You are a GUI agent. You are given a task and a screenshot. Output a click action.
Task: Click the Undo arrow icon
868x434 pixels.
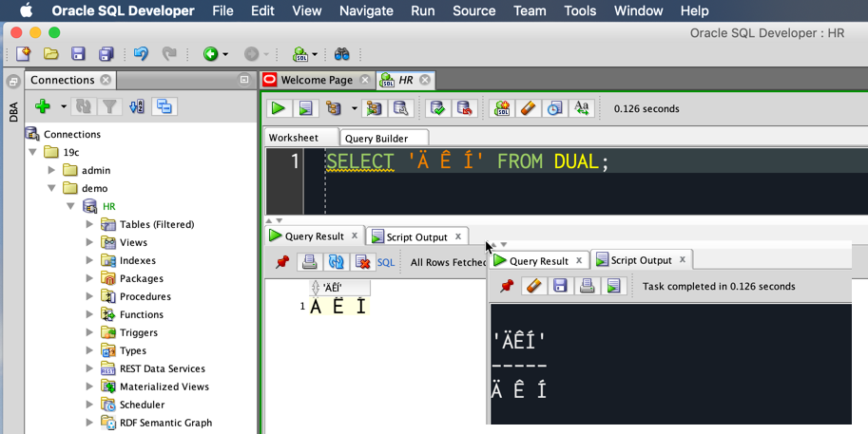(141, 53)
